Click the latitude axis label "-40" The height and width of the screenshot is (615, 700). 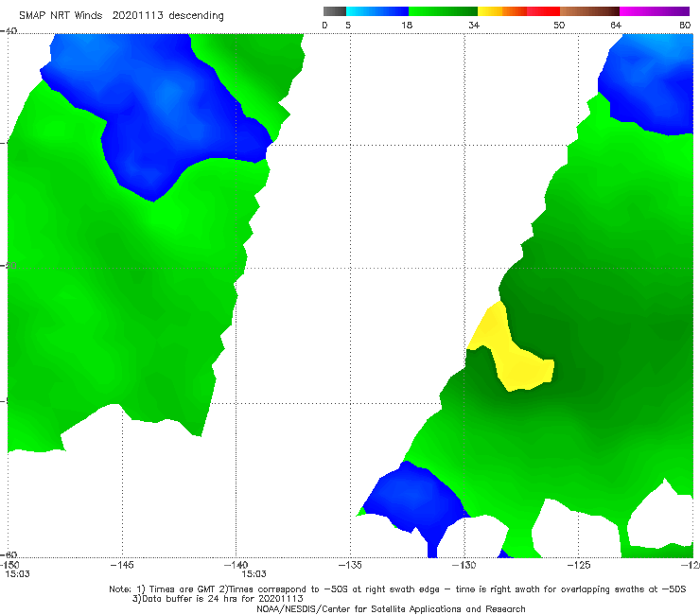(x=9, y=31)
